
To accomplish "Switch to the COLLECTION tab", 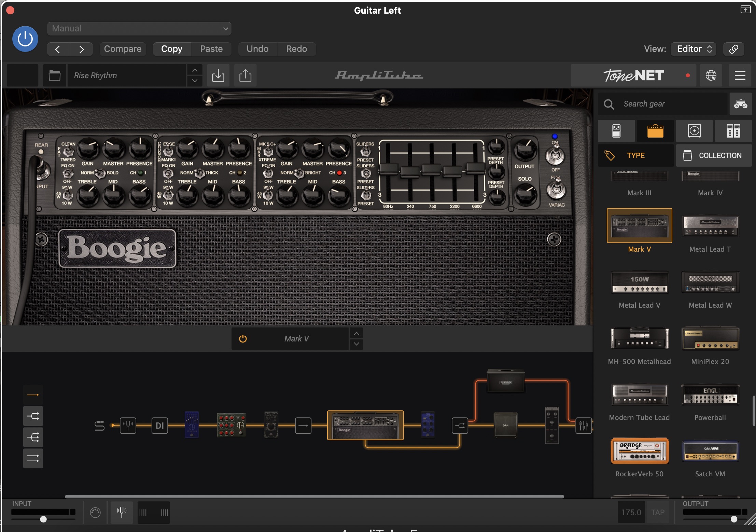I will [x=714, y=156].
